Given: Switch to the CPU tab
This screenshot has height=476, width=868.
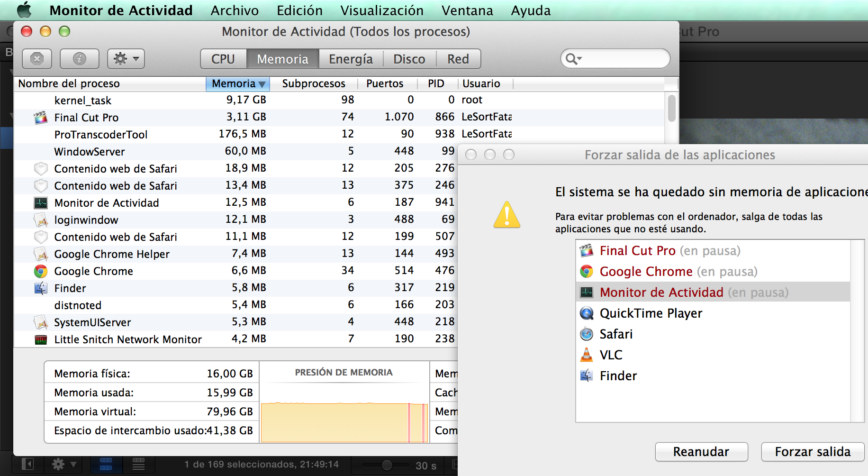Looking at the screenshot, I should 223,59.
